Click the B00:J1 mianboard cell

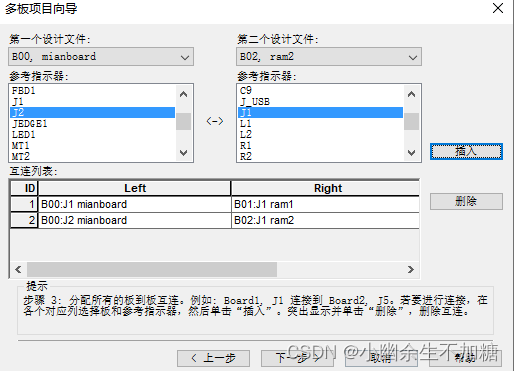tap(135, 204)
